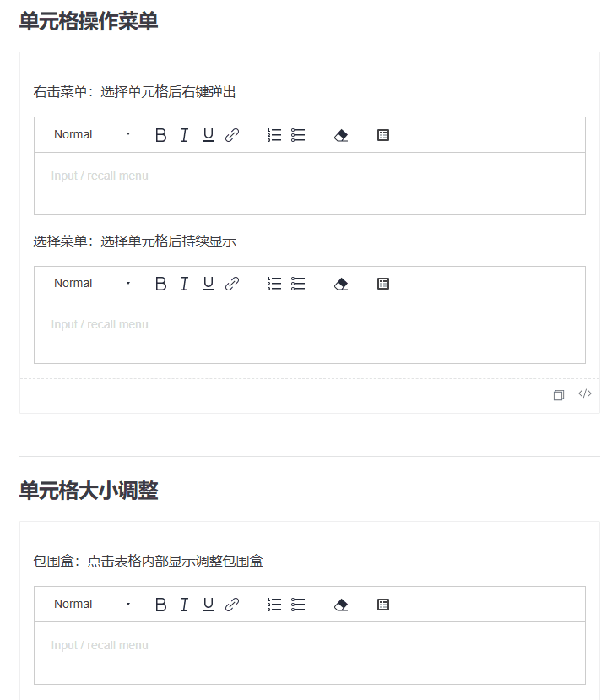Apply bullet list in select-menu editor

click(298, 284)
